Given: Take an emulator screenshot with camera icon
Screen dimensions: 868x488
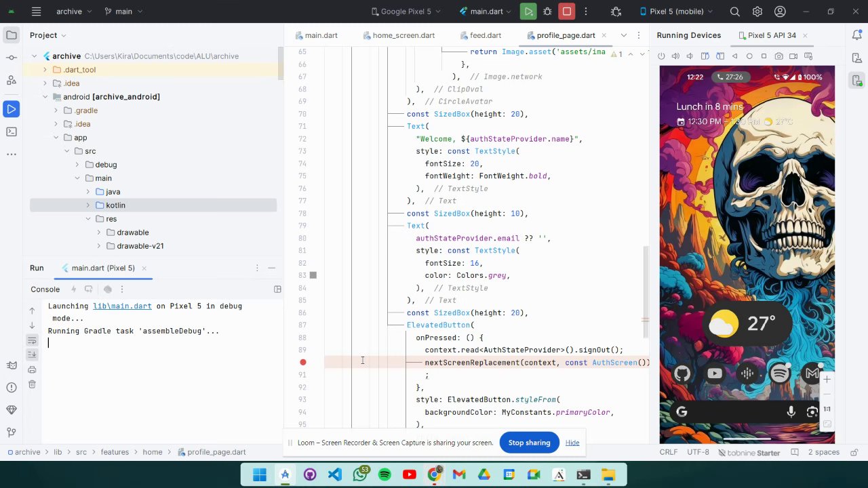Looking at the screenshot, I should 779,56.
